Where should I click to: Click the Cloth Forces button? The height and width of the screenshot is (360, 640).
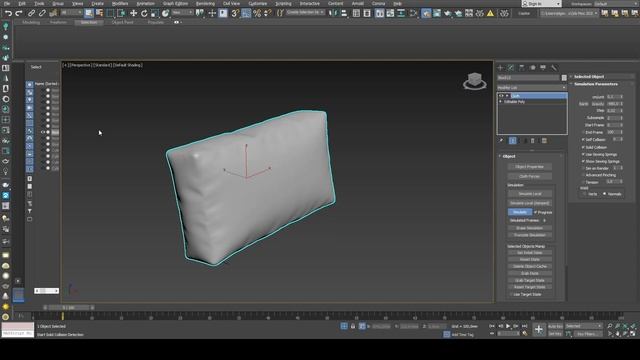click(530, 176)
